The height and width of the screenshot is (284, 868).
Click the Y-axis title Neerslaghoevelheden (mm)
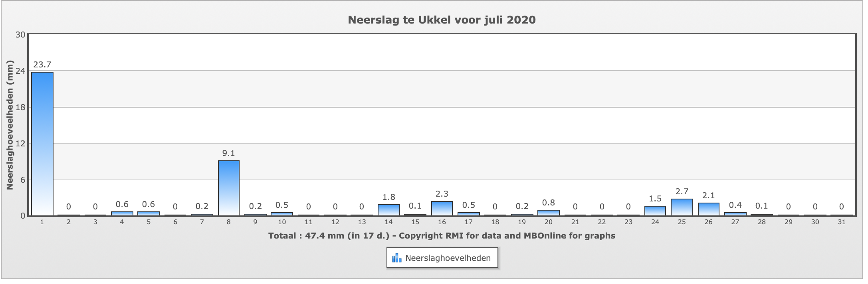pos(10,125)
